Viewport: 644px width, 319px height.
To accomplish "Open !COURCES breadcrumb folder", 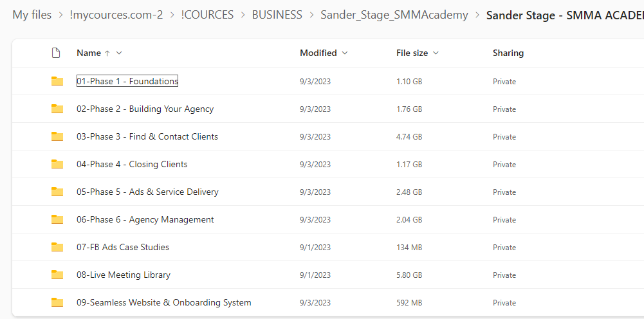I will (x=206, y=15).
